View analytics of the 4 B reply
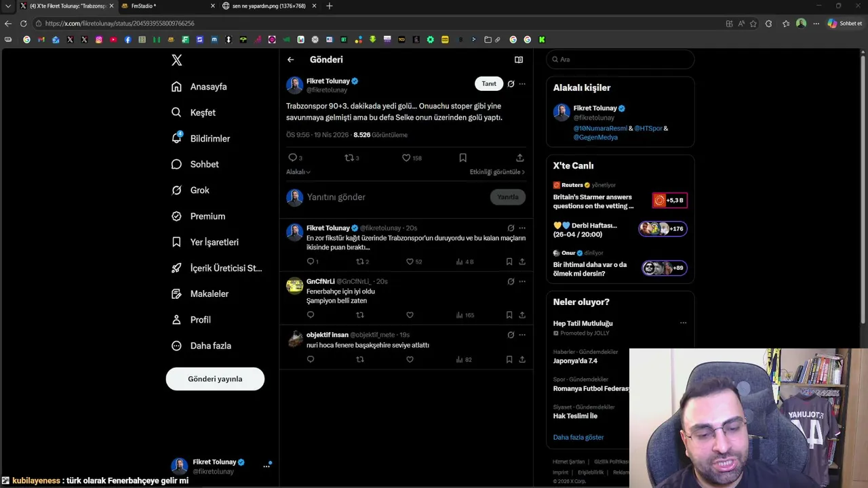Image resolution: width=868 pixels, height=488 pixels. click(x=465, y=262)
